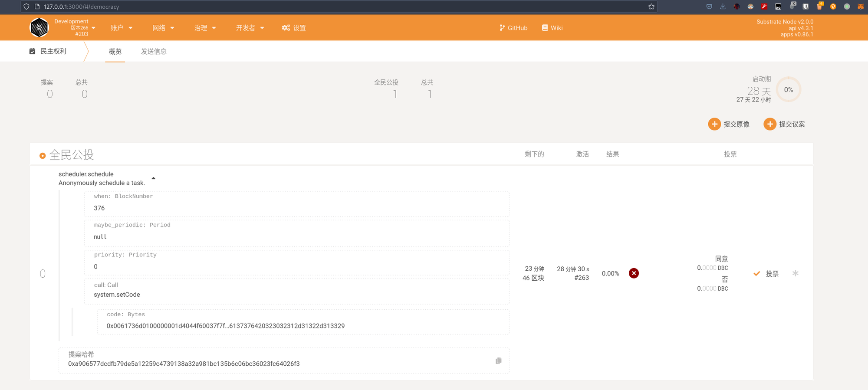Viewport: 868px width, 390px height.
Task: Open the 开发者 menu
Action: [250, 28]
